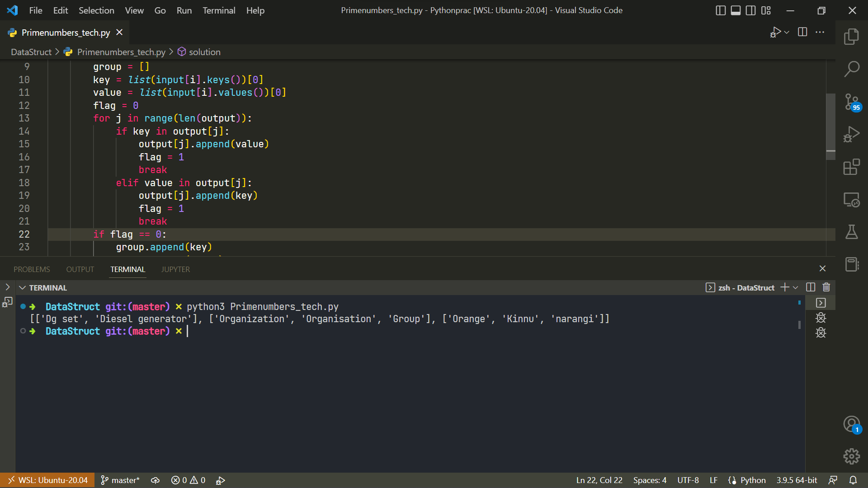Viewport: 868px width, 488px height.
Task: Collapse the TERMINAL section chevron
Action: point(22,288)
